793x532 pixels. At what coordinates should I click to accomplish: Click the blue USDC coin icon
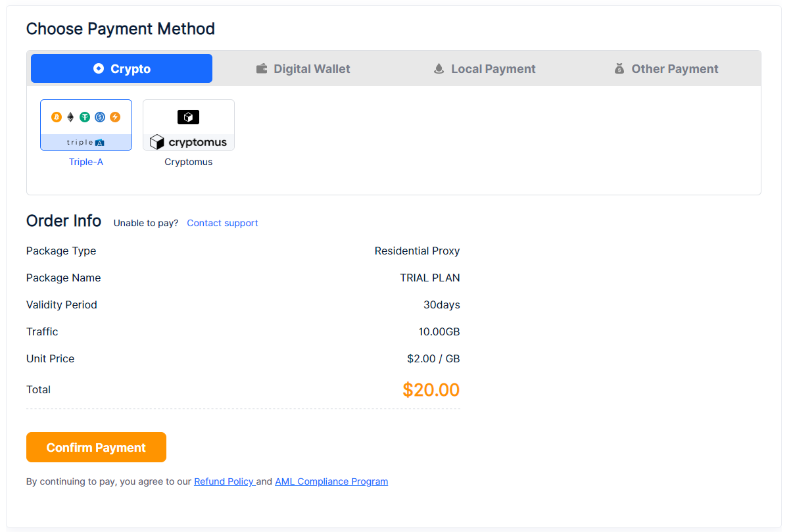(100, 117)
